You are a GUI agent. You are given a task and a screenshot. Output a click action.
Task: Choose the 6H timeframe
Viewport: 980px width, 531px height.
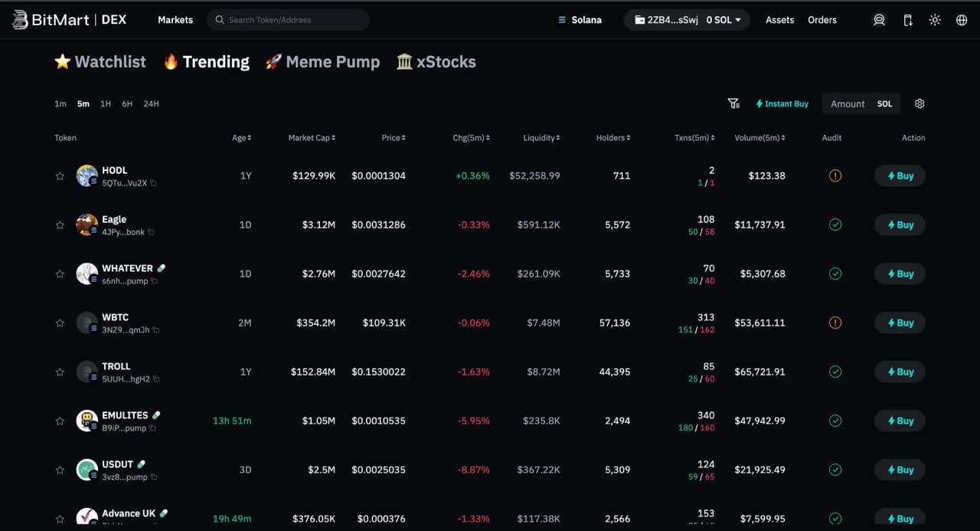127,103
